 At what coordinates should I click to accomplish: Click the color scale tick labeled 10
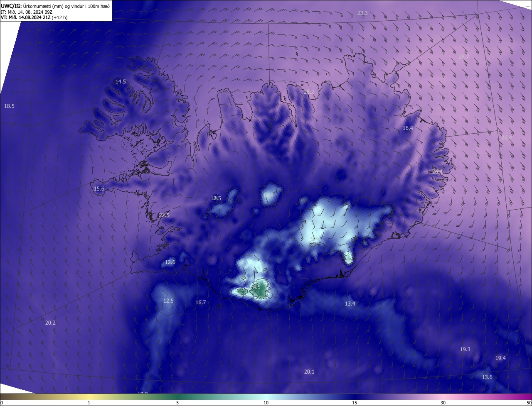266,403
